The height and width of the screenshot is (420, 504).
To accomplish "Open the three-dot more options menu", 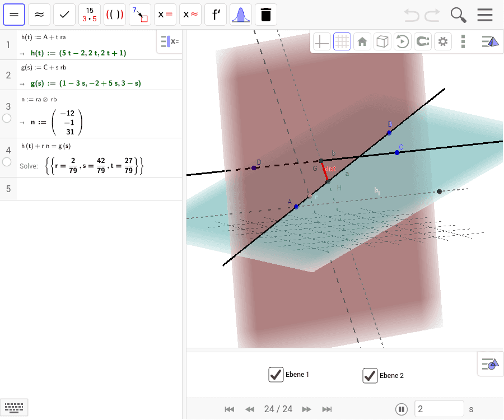I will point(463,41).
